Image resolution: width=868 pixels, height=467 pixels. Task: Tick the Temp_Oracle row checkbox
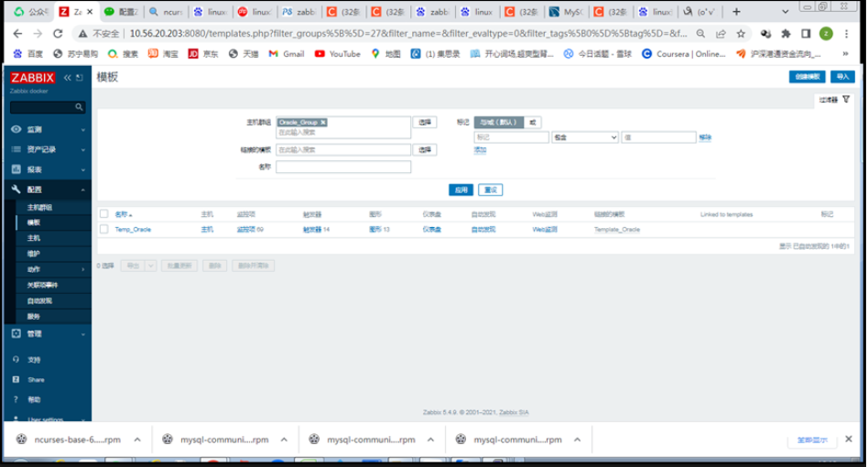pyautogui.click(x=104, y=229)
